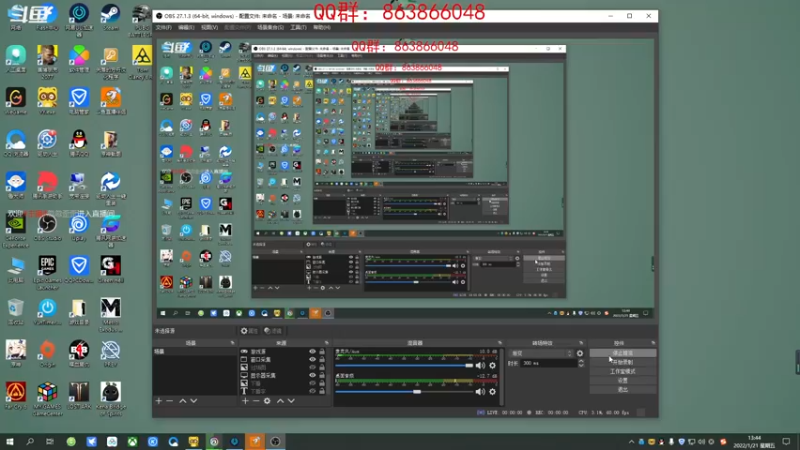Open the View menu in OBS
This screenshot has height=450, width=800.
[x=209, y=28]
